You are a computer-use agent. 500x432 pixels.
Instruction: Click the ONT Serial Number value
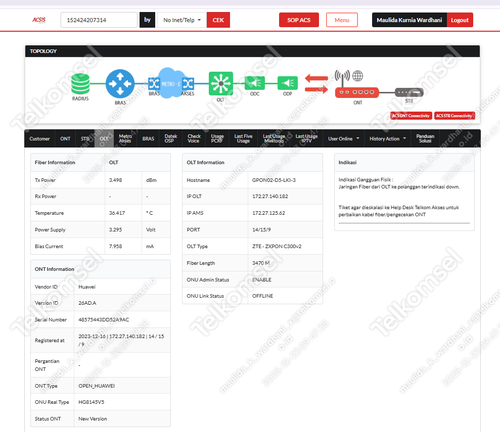[x=104, y=320]
